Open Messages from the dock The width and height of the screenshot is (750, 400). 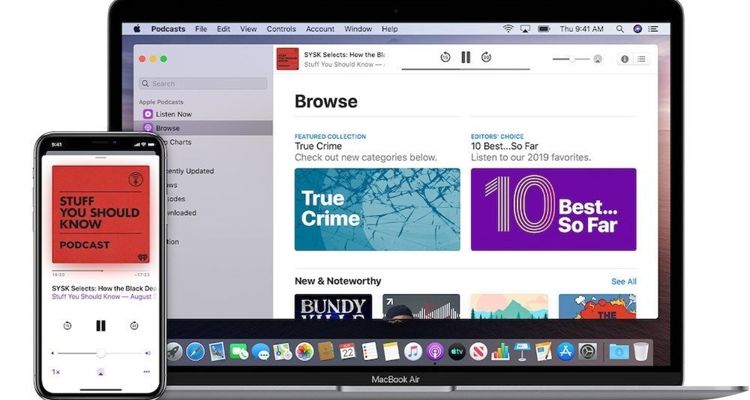click(x=261, y=352)
